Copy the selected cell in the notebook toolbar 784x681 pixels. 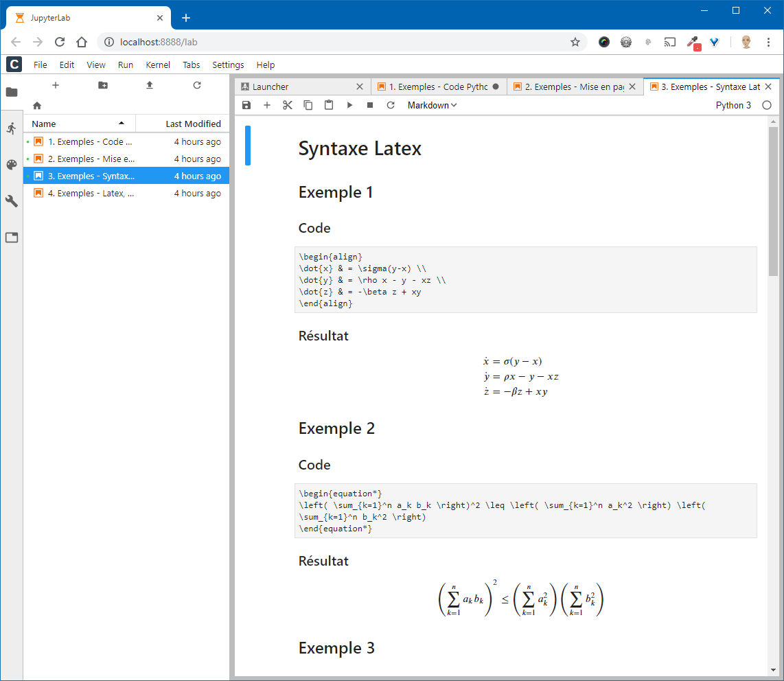coord(308,105)
